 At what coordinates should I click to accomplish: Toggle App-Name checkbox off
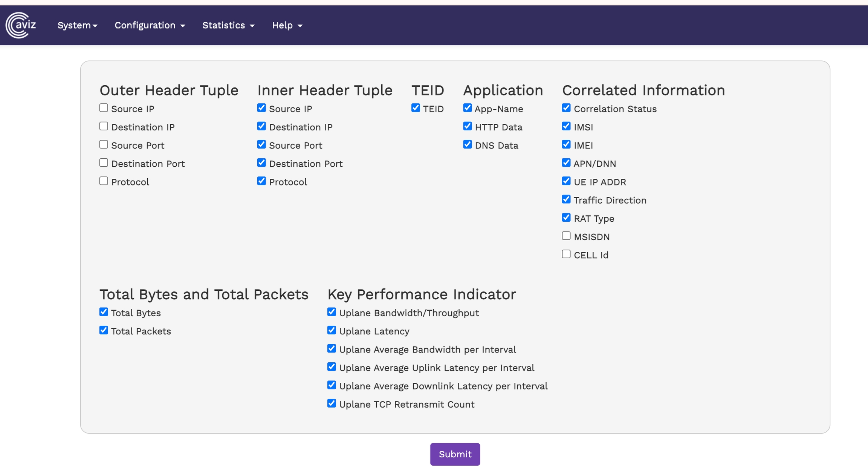tap(468, 108)
